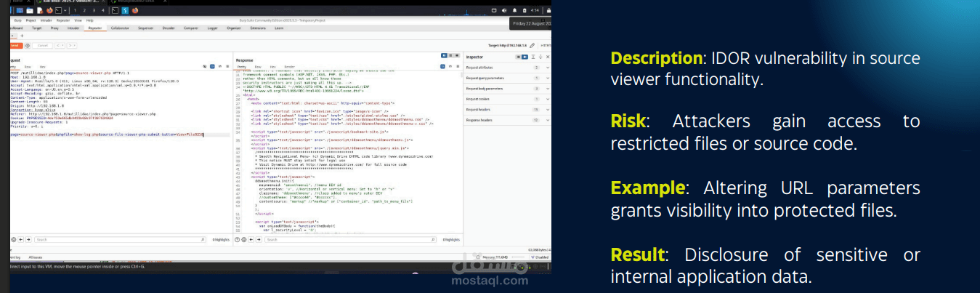Viewport: 980px width, 293px height.
Task: Close the Inspector panel
Action: click(x=546, y=56)
